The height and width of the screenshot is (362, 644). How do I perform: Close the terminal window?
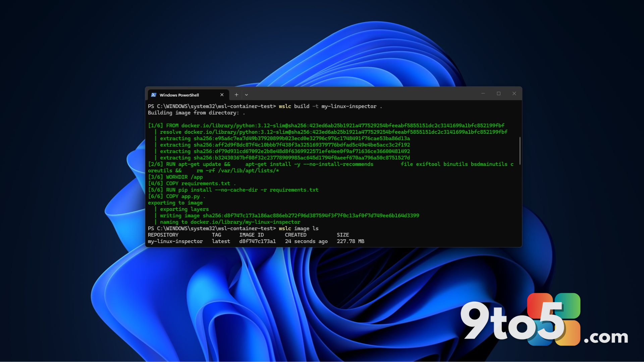pyautogui.click(x=514, y=94)
